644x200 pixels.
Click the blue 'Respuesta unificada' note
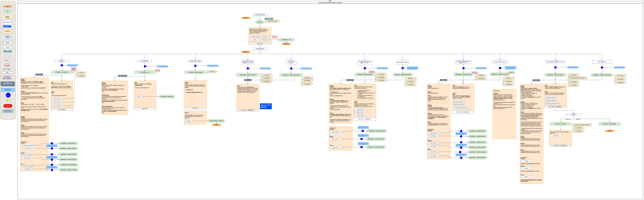tap(266, 106)
